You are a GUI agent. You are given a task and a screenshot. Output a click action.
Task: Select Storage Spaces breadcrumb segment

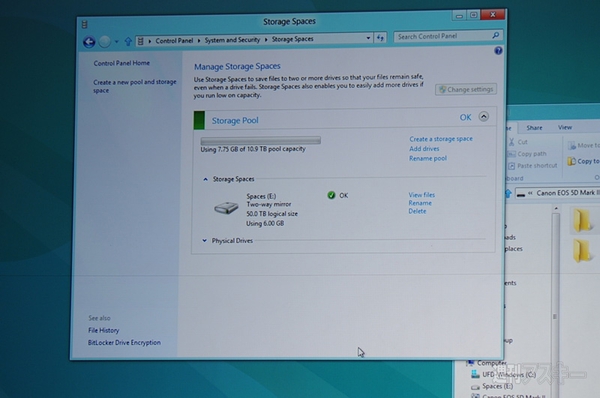pos(293,39)
